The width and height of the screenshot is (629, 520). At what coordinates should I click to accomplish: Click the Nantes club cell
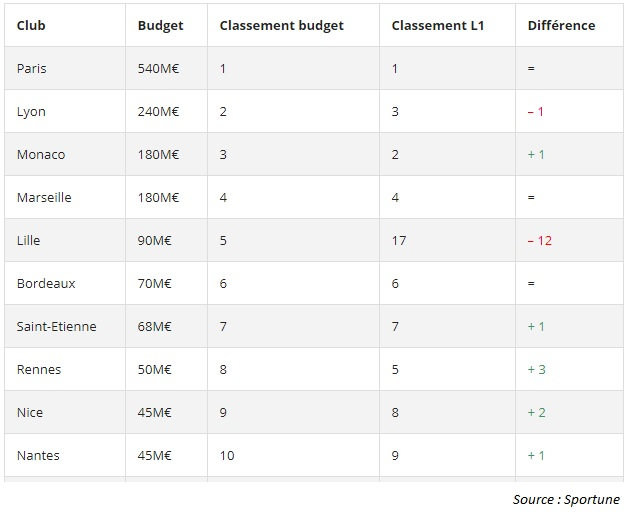click(38, 456)
